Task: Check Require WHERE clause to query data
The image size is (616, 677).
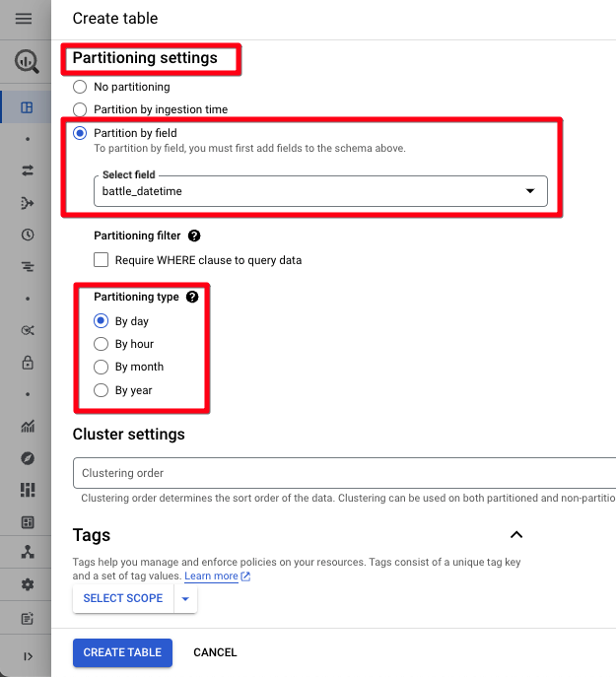Action: click(x=102, y=260)
